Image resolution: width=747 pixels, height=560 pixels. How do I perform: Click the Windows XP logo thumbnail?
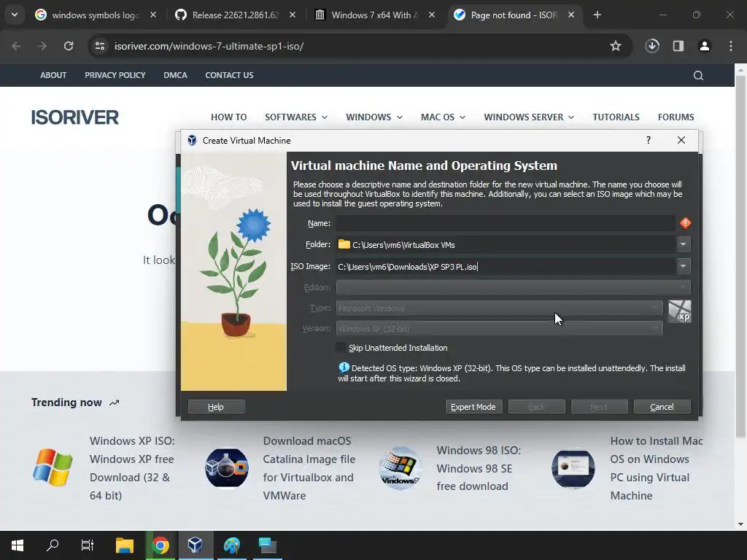tap(53, 467)
